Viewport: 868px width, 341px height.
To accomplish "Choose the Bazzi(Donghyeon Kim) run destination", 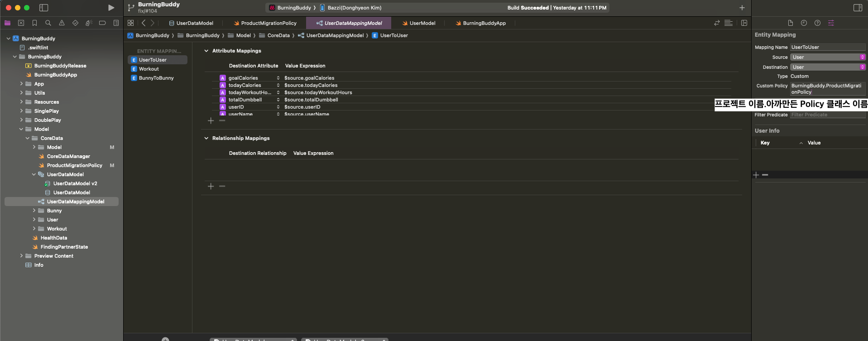I will pyautogui.click(x=351, y=8).
